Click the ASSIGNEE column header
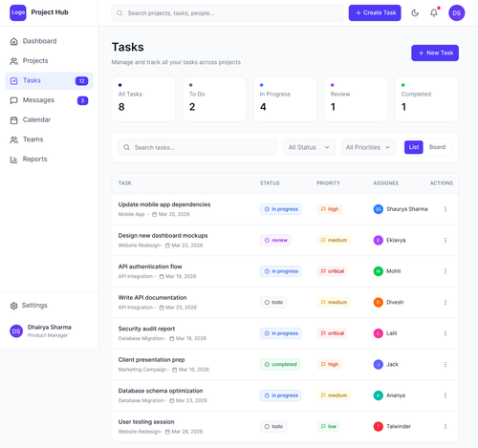 pyautogui.click(x=386, y=183)
